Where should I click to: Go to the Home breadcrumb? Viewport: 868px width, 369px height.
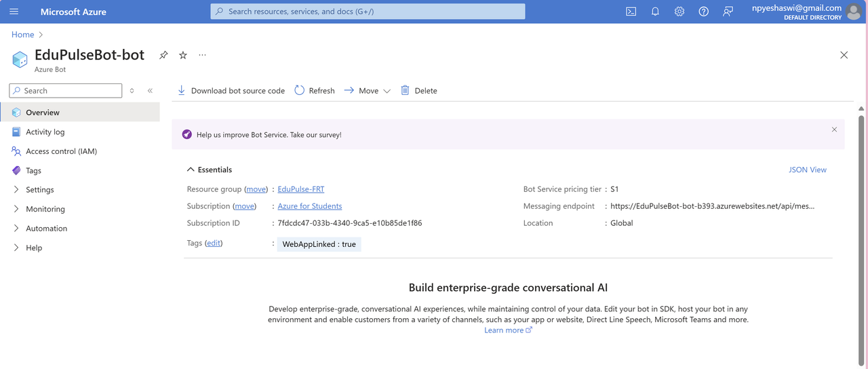[x=22, y=35]
